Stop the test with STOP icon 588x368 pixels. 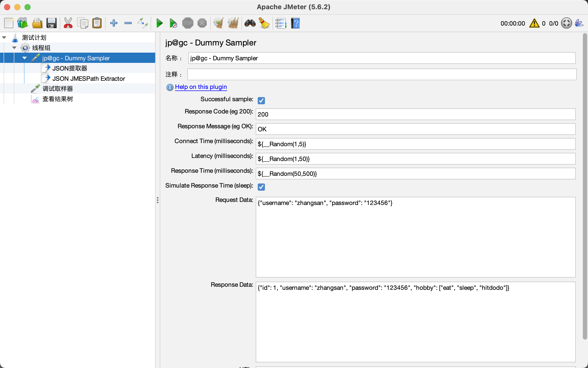[188, 23]
